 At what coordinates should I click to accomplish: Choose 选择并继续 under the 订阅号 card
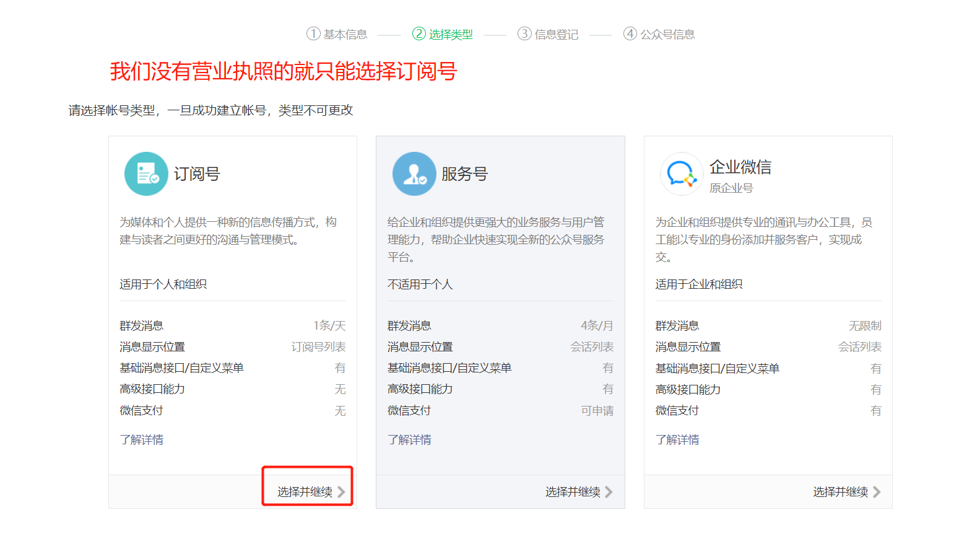click(305, 492)
